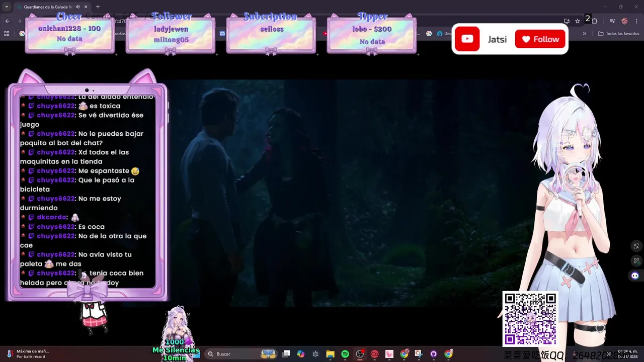Open the taskbar clock and date

[628, 354]
